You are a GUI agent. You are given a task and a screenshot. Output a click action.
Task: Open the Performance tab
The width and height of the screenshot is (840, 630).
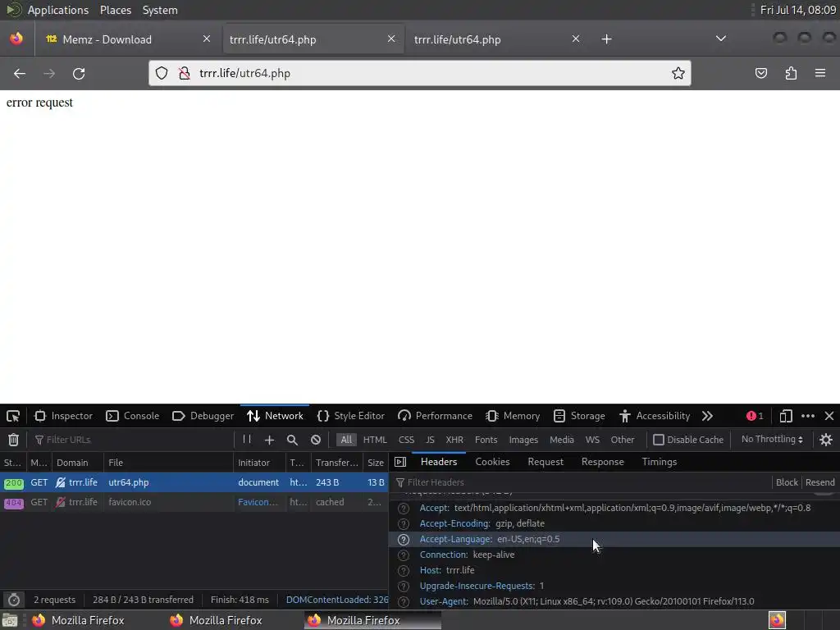click(x=435, y=416)
